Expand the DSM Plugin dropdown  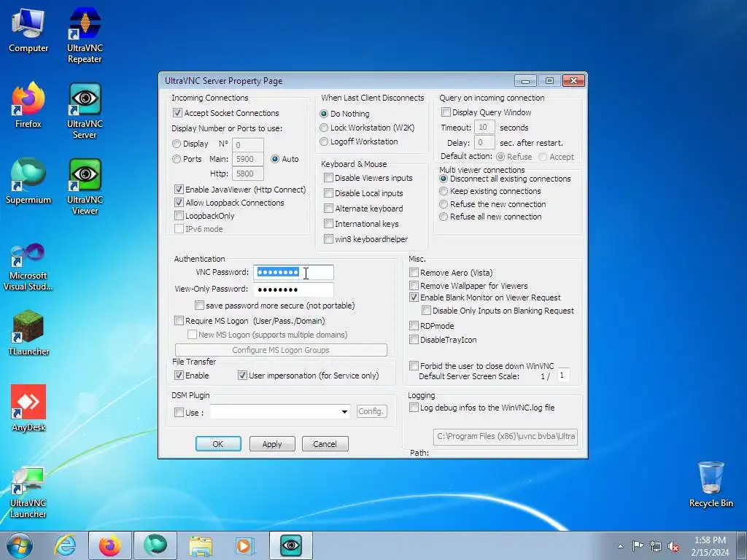pyautogui.click(x=344, y=412)
